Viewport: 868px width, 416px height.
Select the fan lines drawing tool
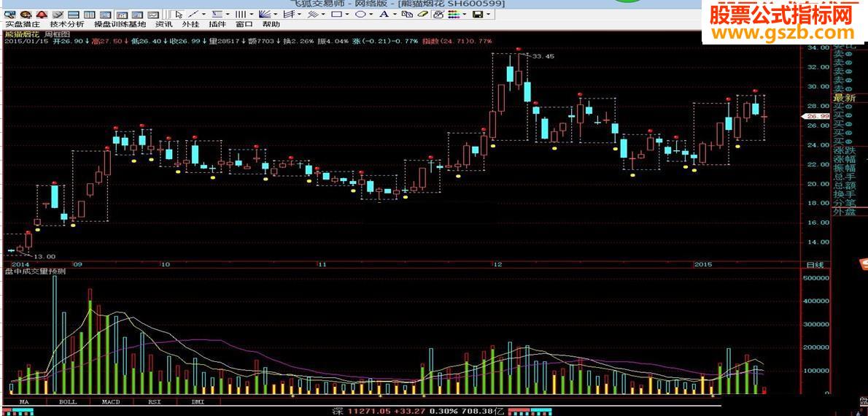(265, 15)
